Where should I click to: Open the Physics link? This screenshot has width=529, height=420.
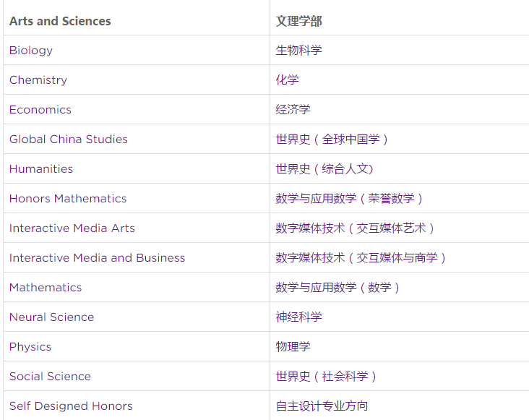[30, 347]
